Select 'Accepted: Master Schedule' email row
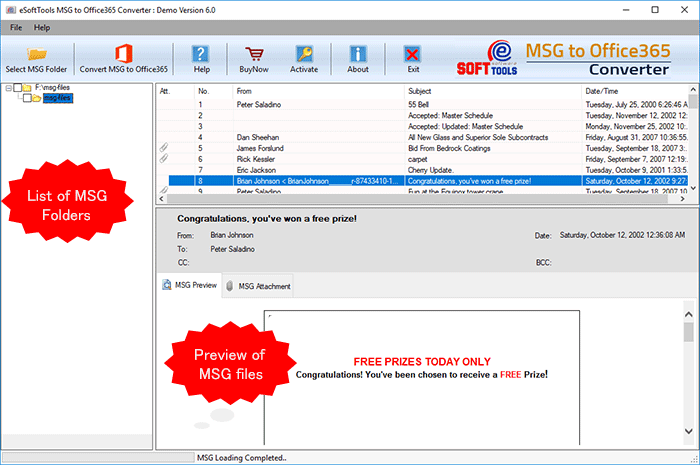Viewport: 700px width, 465px height. pyautogui.click(x=422, y=116)
